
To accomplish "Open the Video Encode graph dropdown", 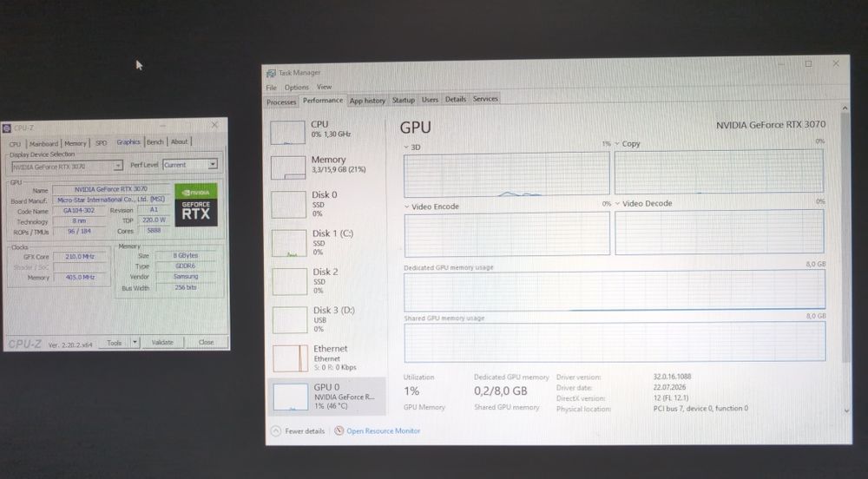I will pyautogui.click(x=407, y=207).
